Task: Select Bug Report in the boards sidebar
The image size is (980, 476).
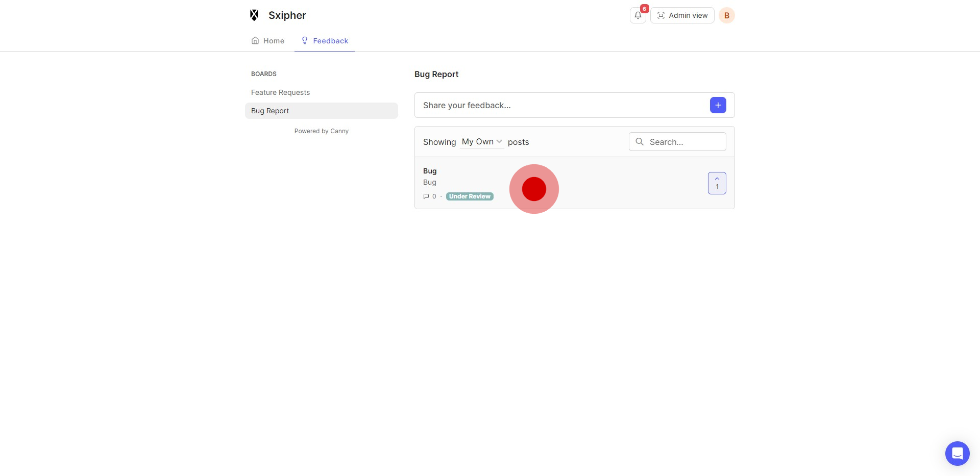Action: tap(270, 111)
